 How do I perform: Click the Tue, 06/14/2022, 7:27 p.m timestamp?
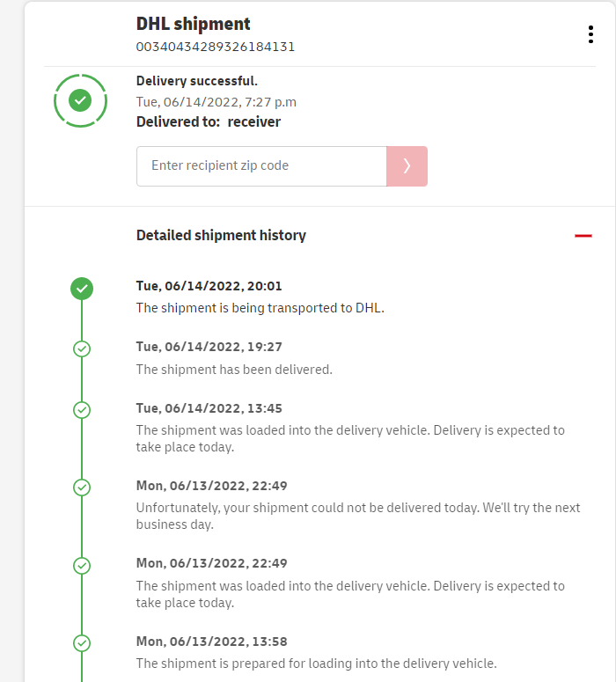(216, 101)
